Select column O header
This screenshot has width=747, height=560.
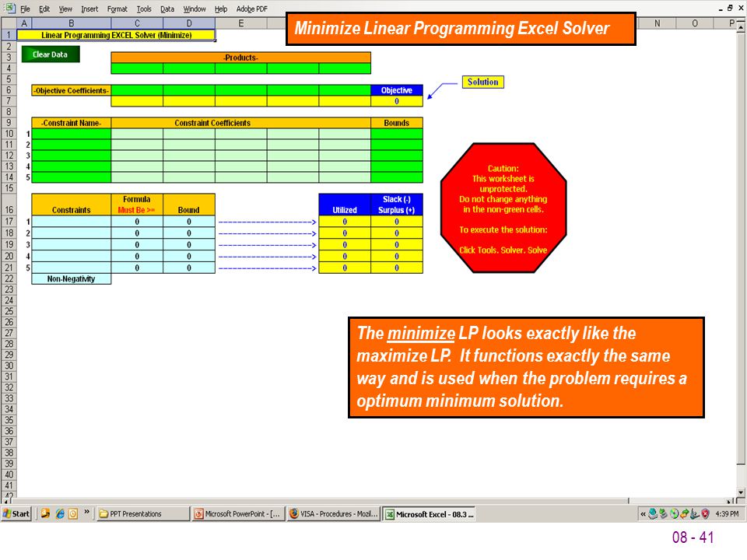(695, 23)
